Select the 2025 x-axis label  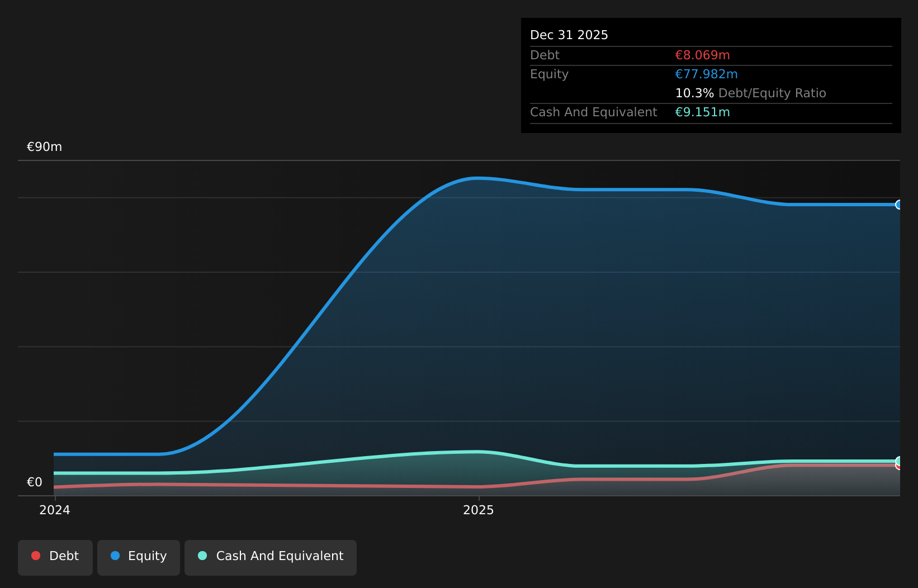coord(479,510)
